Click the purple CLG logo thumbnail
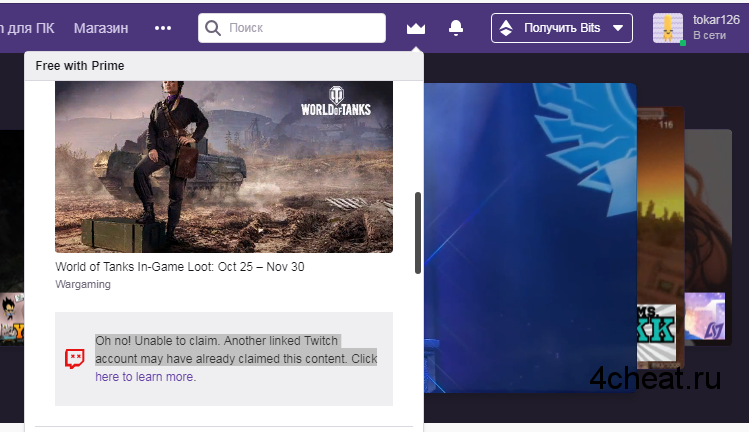This screenshot has height=432, width=749. click(x=705, y=316)
